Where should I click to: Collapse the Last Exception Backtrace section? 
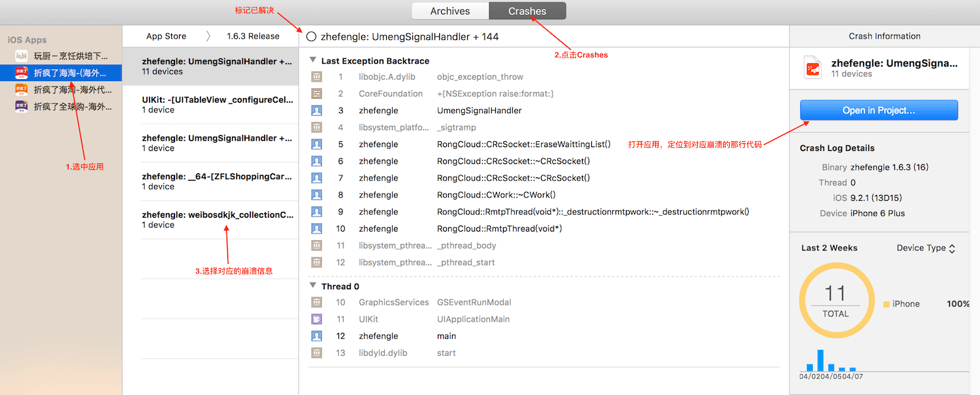click(x=313, y=61)
